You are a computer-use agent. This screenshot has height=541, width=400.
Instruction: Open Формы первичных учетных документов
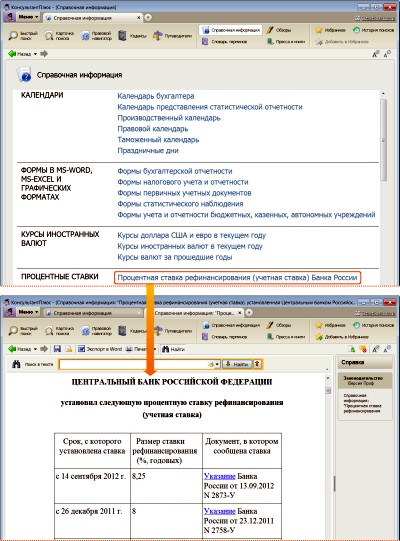coord(184,193)
